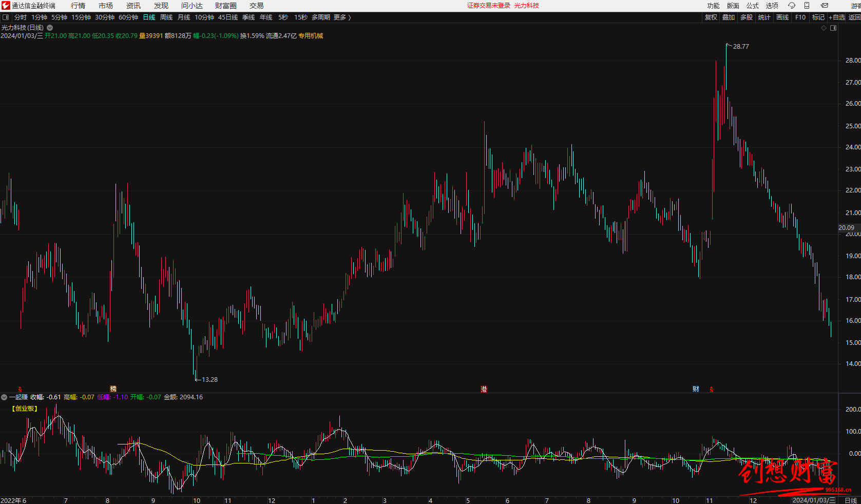The width and height of the screenshot is (861, 504).
Task: Expand the 一起赚 indicator dropdown arrow
Action: point(4,397)
